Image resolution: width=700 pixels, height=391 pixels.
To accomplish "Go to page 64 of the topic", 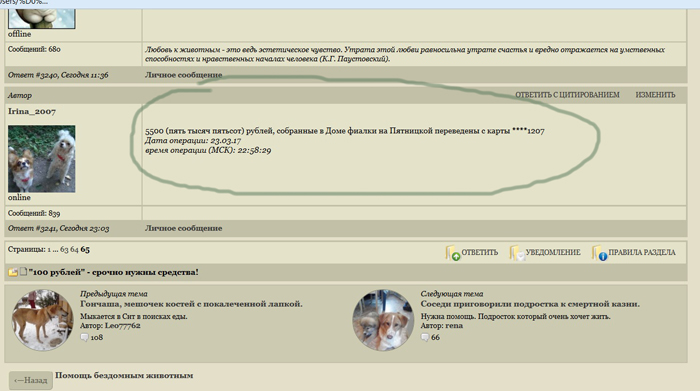I will click(74, 250).
